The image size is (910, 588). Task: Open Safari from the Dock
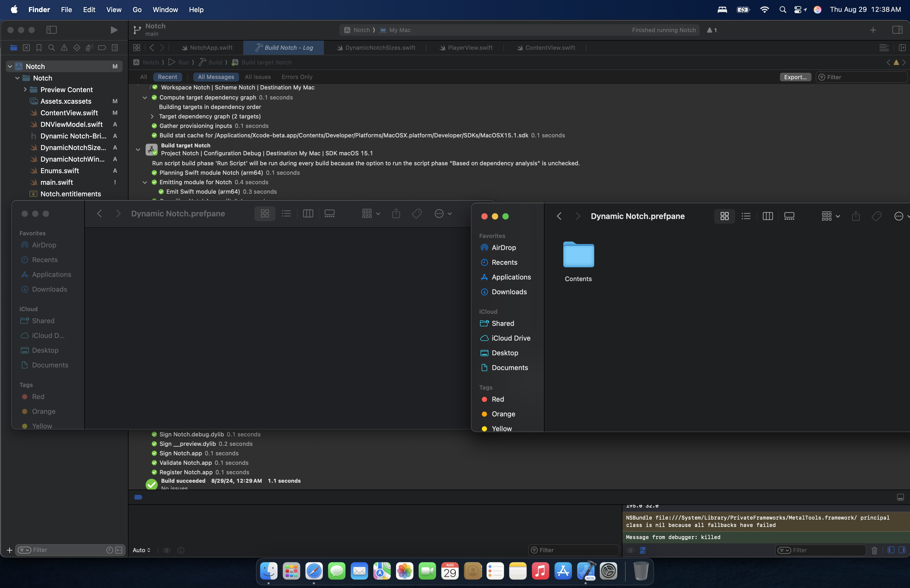(314, 571)
